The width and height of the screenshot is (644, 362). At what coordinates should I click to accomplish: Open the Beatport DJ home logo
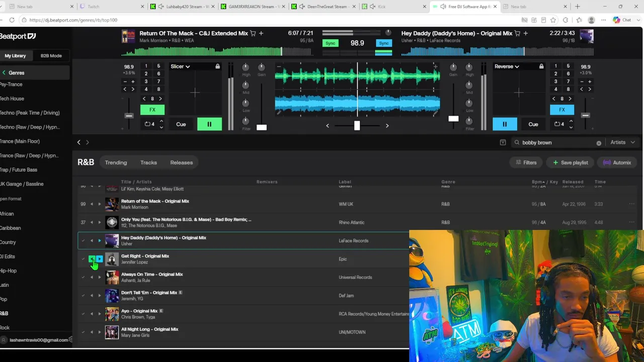coord(18,36)
